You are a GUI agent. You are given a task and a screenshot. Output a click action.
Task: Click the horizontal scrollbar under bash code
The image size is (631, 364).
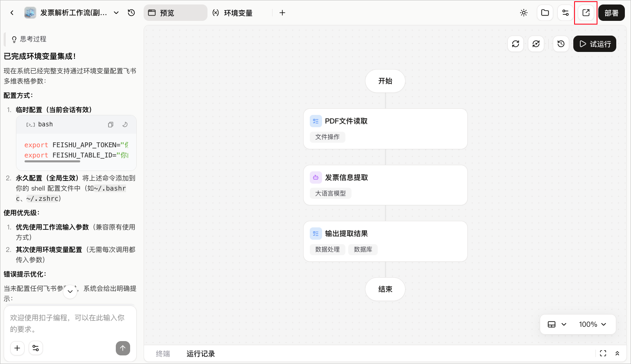52,162
